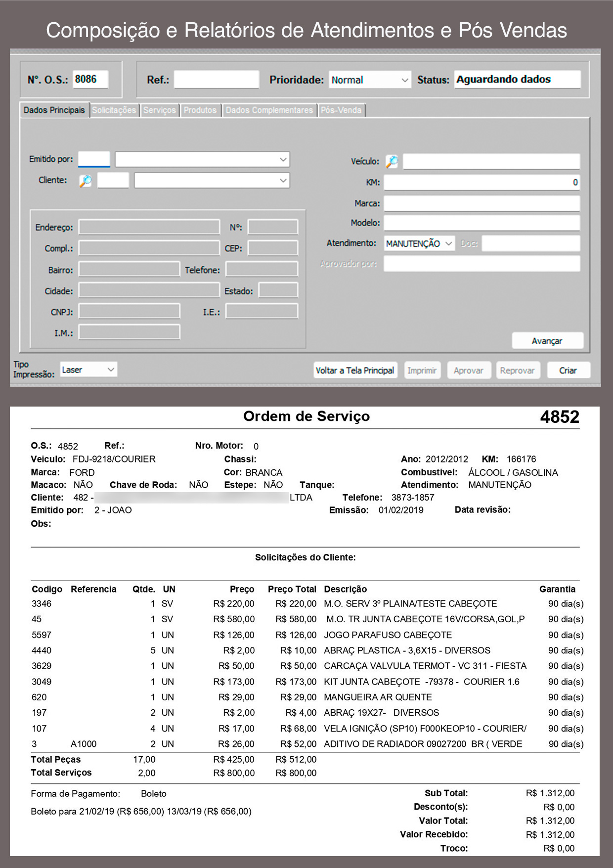Click the Telefone field
Screen dimensions: 613x868
262,270
